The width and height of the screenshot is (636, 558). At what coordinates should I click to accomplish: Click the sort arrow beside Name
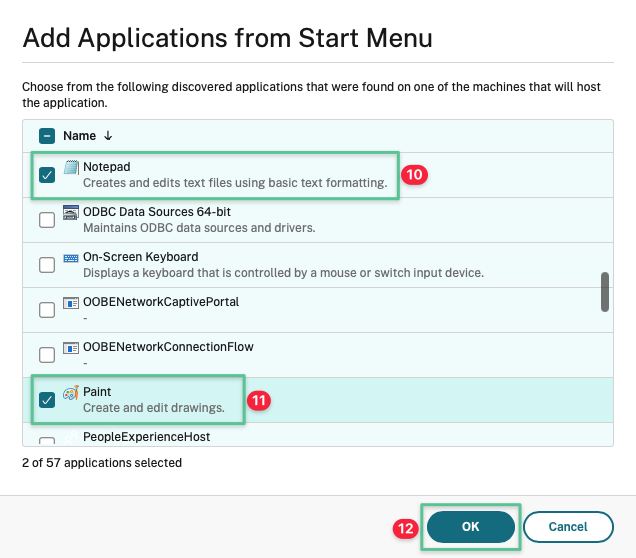pyautogui.click(x=108, y=136)
